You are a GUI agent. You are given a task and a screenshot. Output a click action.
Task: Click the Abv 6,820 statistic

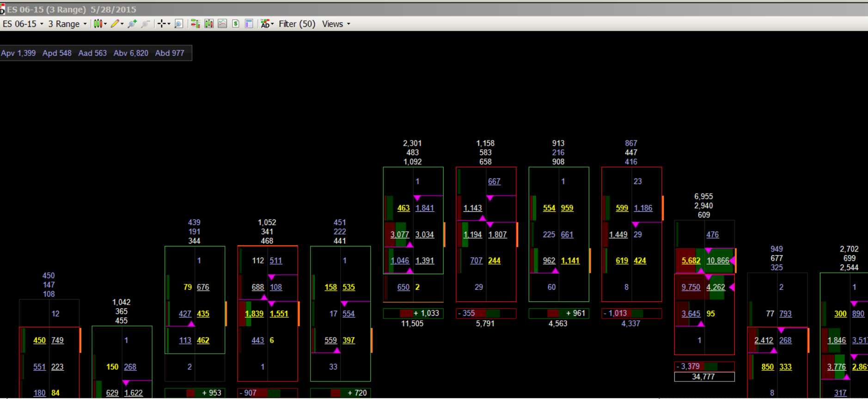pos(131,53)
